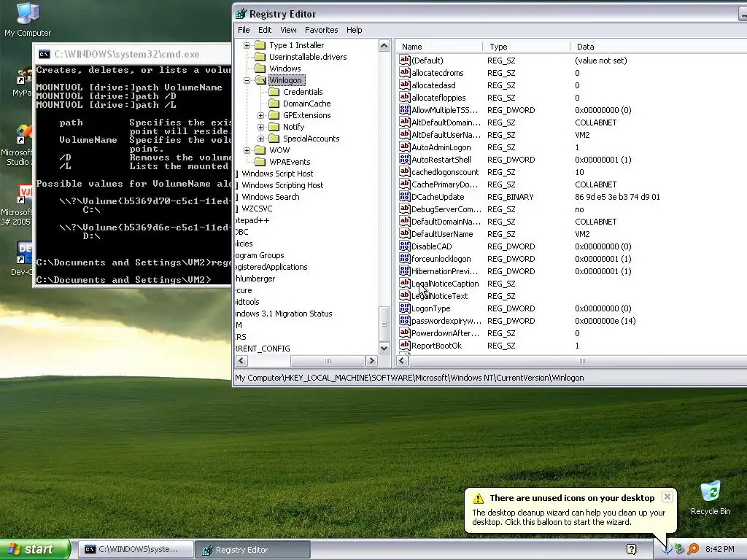Click the string icon beside (Default) value
Viewport: 747px width, 560px height.
pos(404,60)
